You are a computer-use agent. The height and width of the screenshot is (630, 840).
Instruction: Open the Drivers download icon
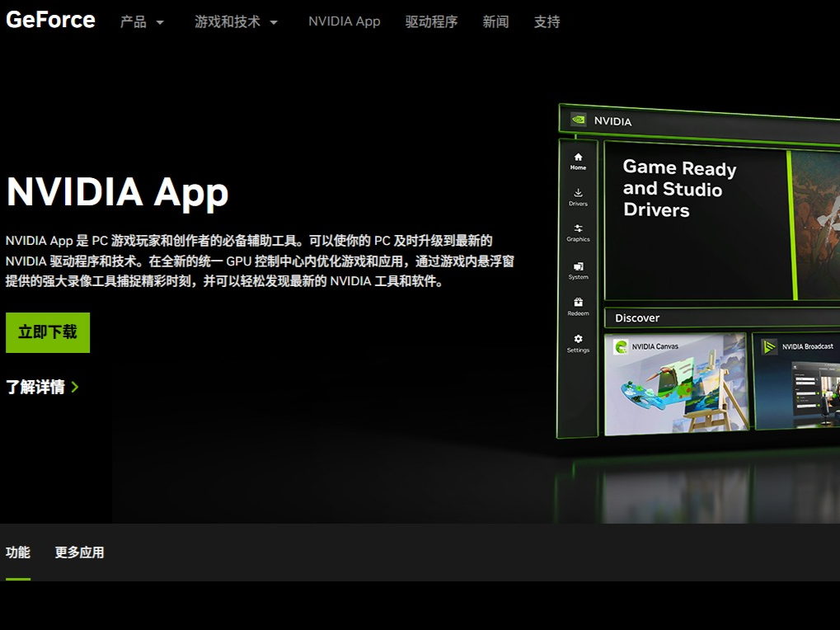(578, 193)
